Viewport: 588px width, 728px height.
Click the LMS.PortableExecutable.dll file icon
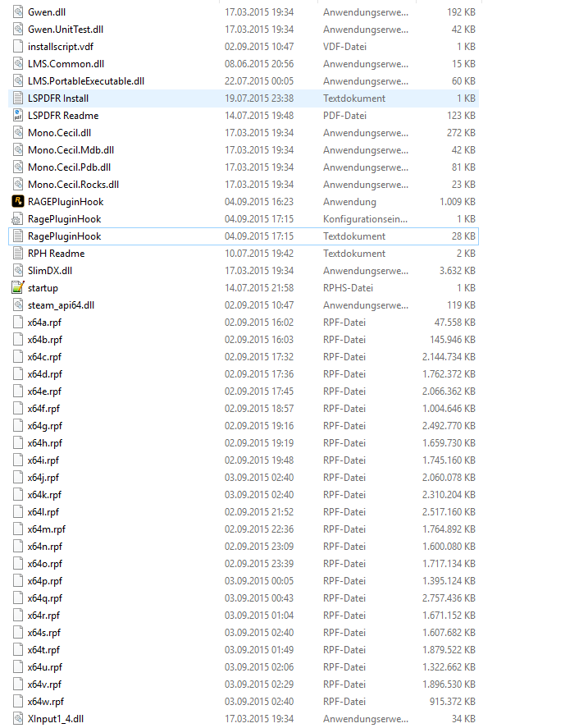18,80
